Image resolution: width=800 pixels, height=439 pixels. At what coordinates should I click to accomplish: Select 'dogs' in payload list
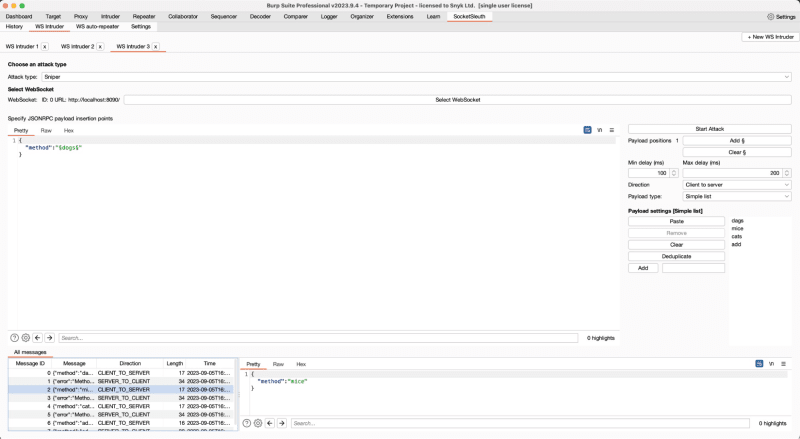coord(737,221)
